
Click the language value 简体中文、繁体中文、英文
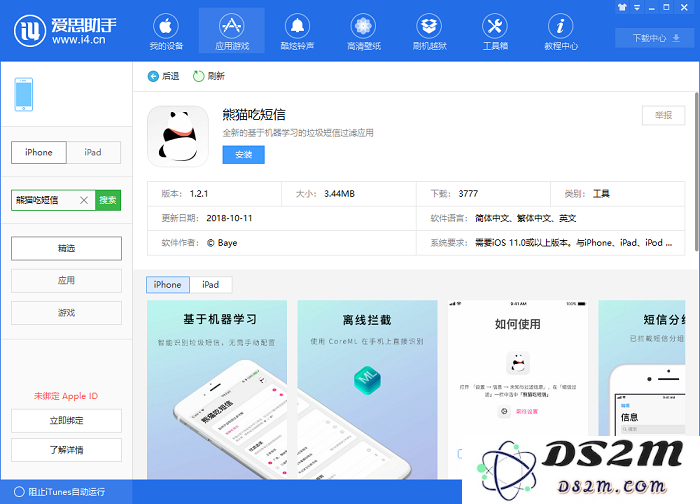pos(525,218)
